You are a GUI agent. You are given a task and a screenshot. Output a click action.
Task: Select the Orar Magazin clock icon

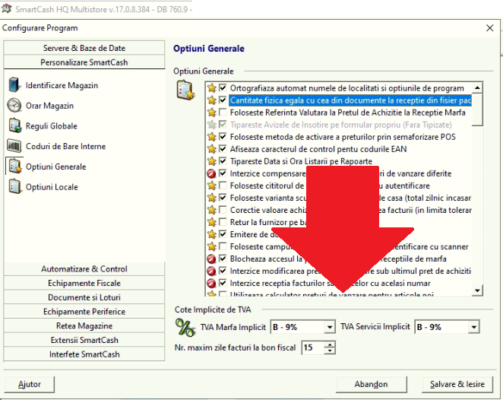[x=14, y=105]
